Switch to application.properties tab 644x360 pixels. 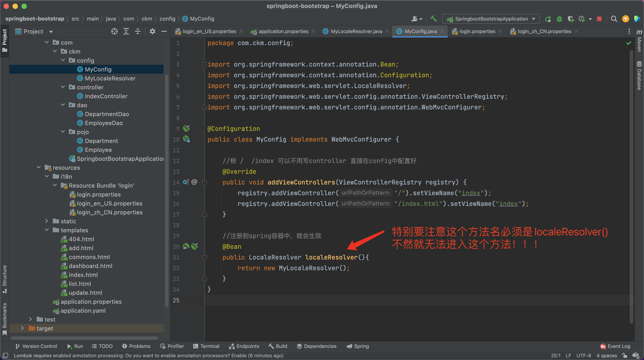284,31
